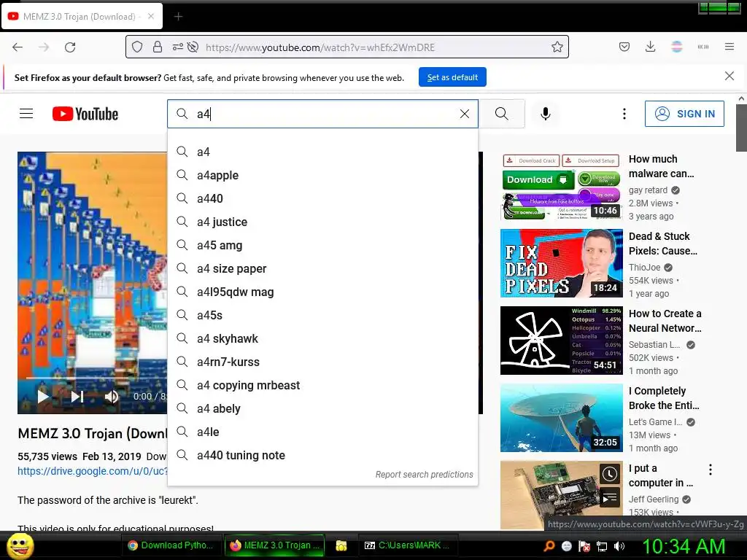Close the MEMZ 3.0 Trojan tab

pos(150,16)
